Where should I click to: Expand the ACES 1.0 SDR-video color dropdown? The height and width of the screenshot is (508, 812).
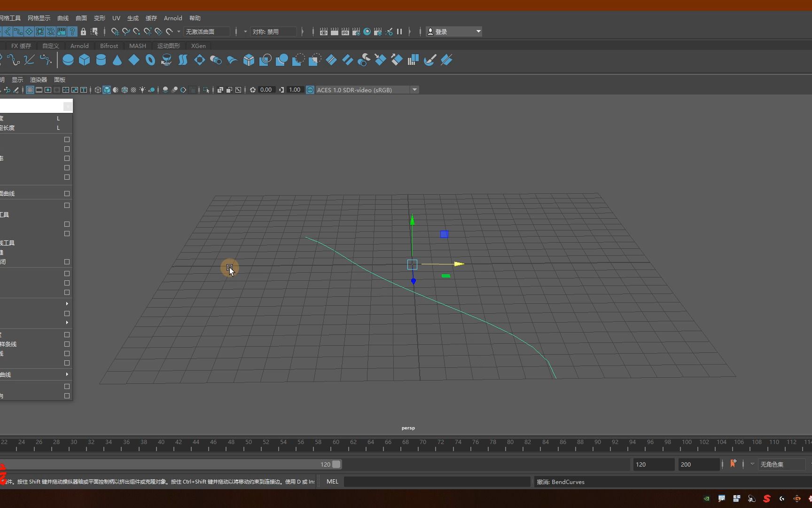click(x=414, y=90)
